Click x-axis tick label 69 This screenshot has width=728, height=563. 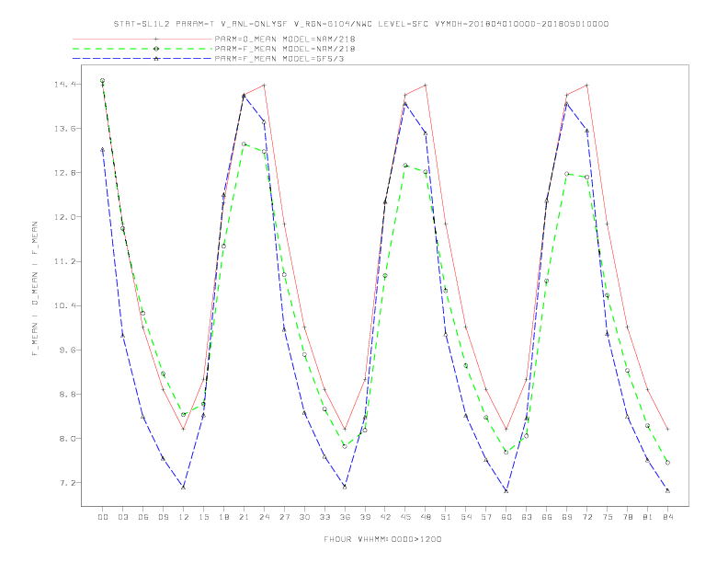click(567, 517)
